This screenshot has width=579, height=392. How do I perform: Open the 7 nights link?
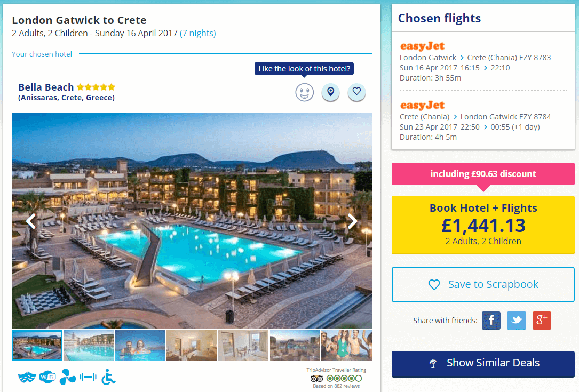[x=197, y=33]
